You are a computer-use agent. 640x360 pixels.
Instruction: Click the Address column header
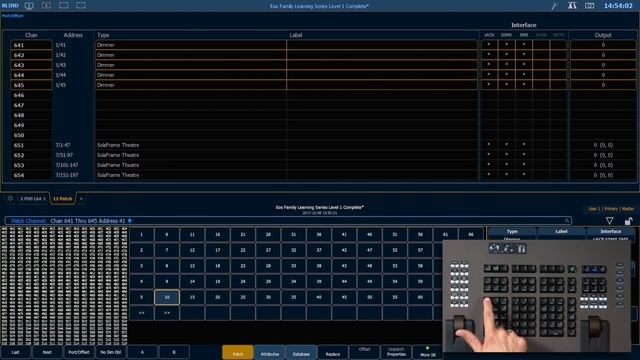(73, 35)
